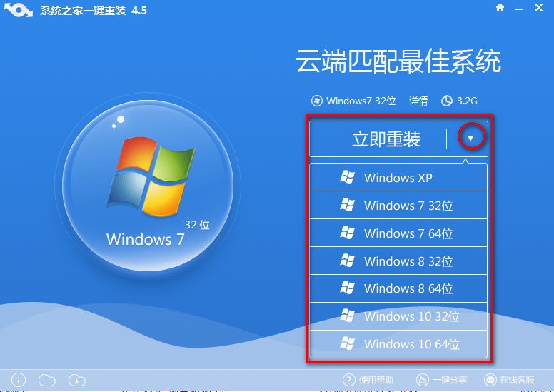Choose Windows 8 64位 option
Screen dimensions: 554x392
point(398,288)
